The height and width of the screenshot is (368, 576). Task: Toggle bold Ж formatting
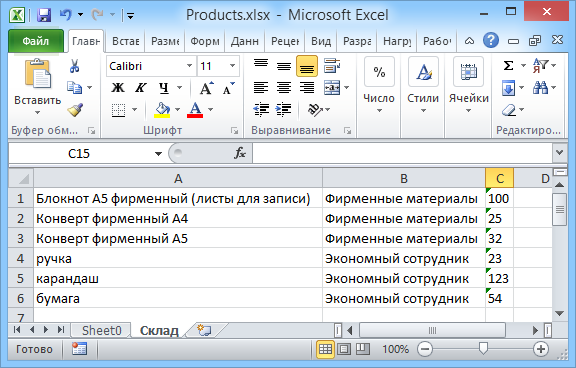pos(118,88)
